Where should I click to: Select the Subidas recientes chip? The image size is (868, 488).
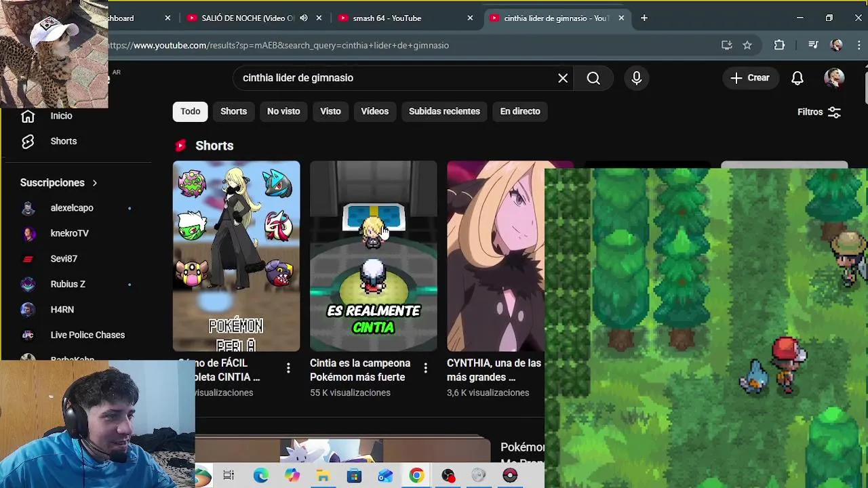click(444, 111)
